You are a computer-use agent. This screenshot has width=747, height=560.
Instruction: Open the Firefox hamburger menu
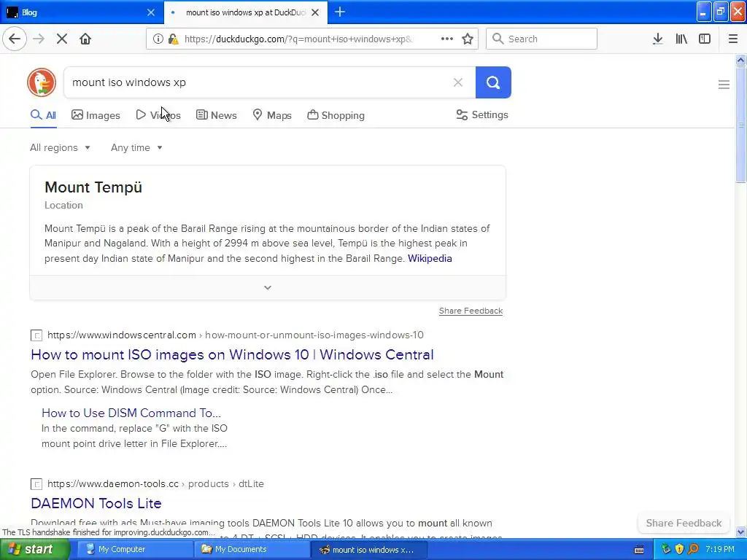click(733, 39)
